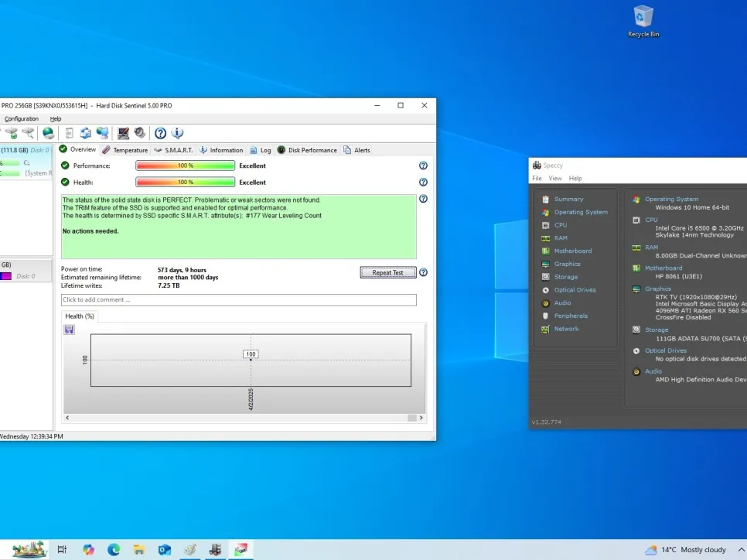Switch to the Overview tab
This screenshot has width=747, height=560.
77,149
